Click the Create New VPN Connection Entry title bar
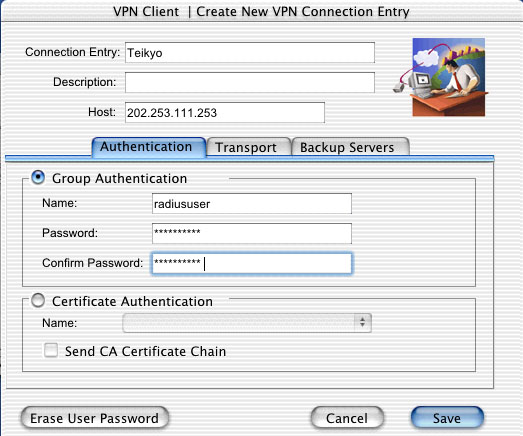This screenshot has width=523, height=436. (262, 11)
